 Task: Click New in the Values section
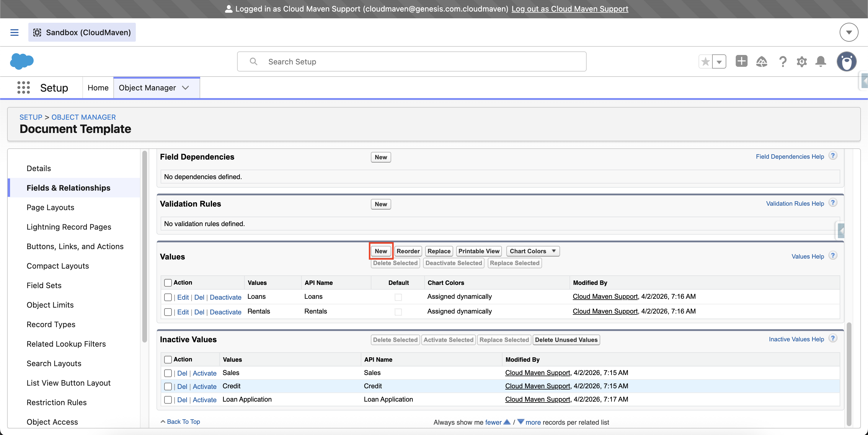pyautogui.click(x=381, y=251)
